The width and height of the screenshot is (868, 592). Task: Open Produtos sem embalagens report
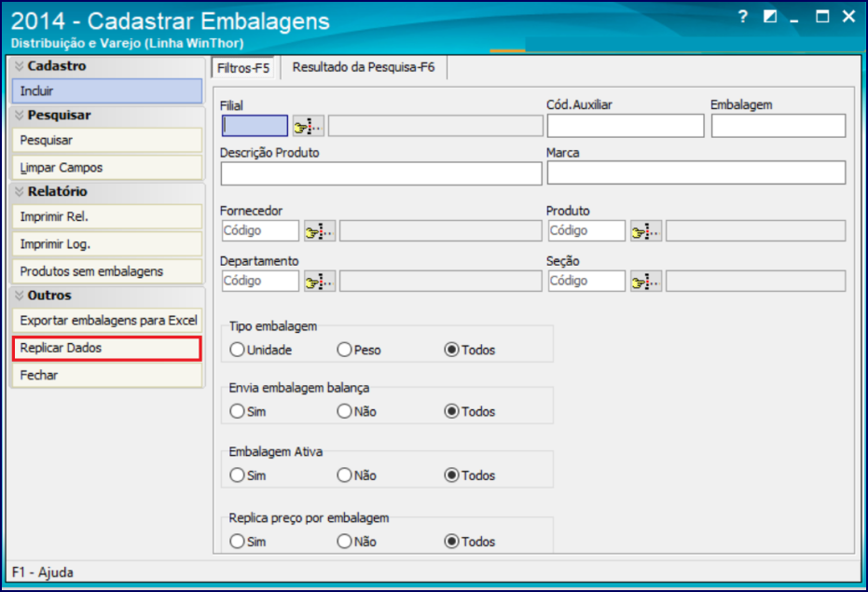pos(107,271)
